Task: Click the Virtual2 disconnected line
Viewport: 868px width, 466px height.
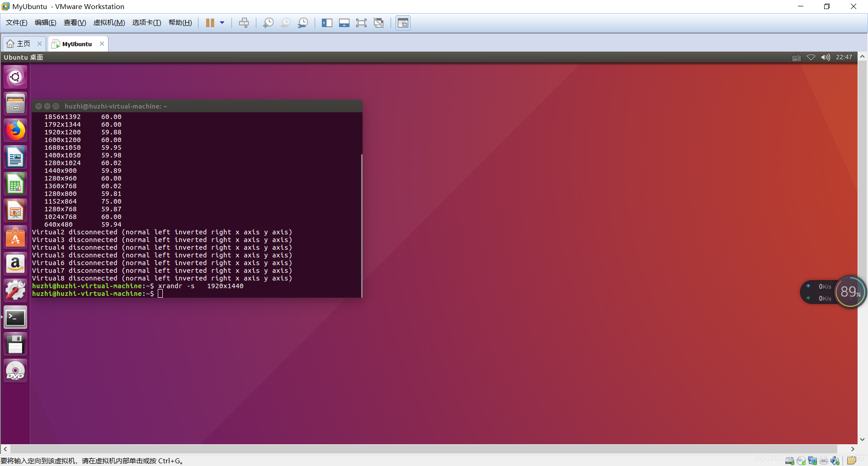Action: [162, 232]
